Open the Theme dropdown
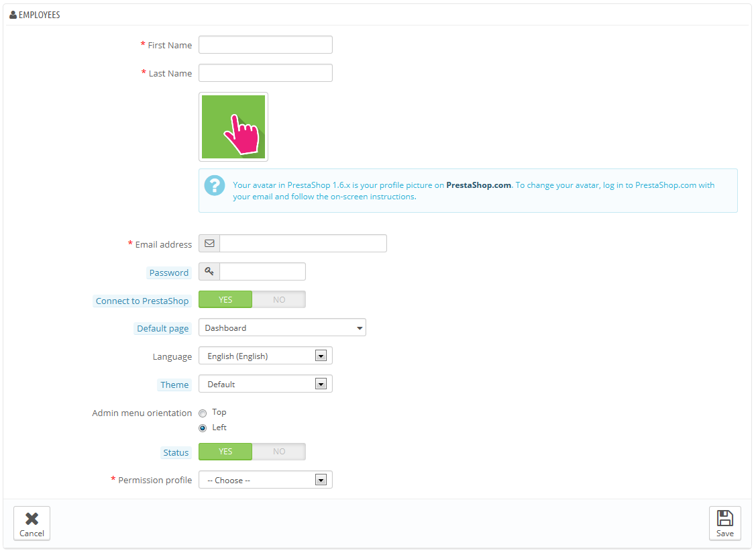Viewport: 756px width, 553px height. [x=266, y=384]
